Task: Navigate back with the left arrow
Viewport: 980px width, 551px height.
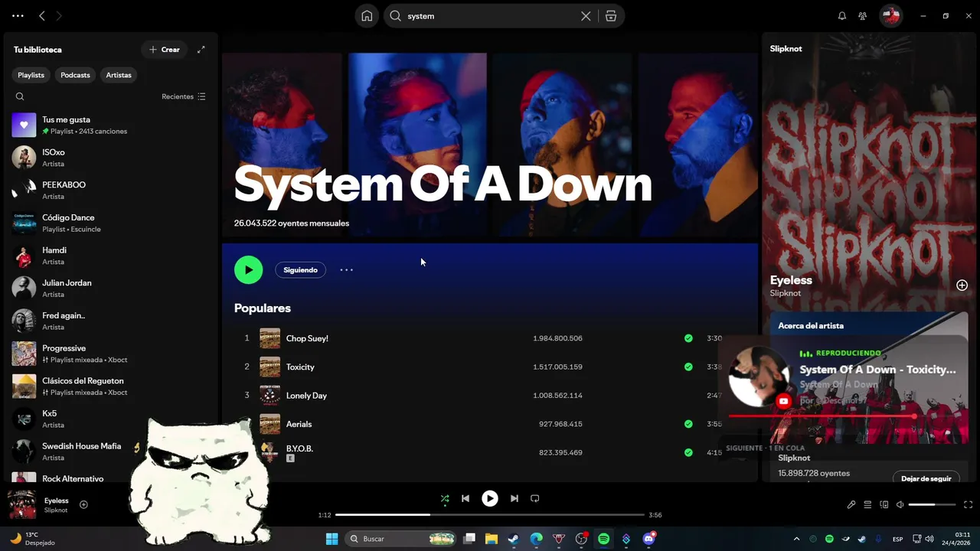Action: pos(42,15)
